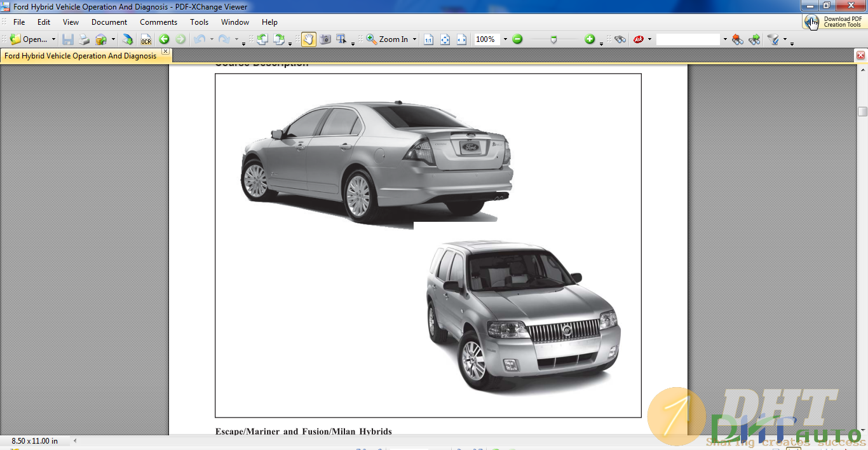Zoom out with green minus button
This screenshot has width=868, height=450.
517,39
